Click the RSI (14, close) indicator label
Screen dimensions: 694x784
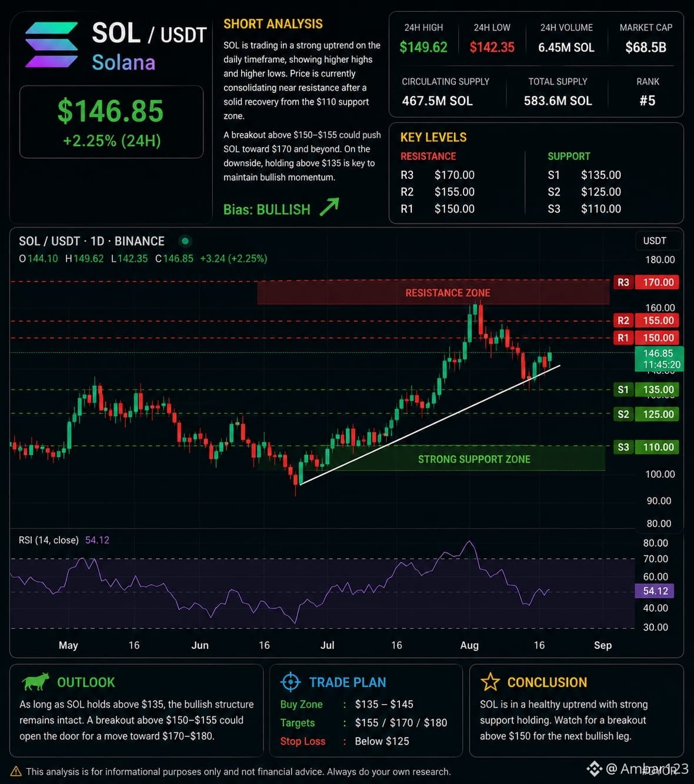[x=49, y=540]
